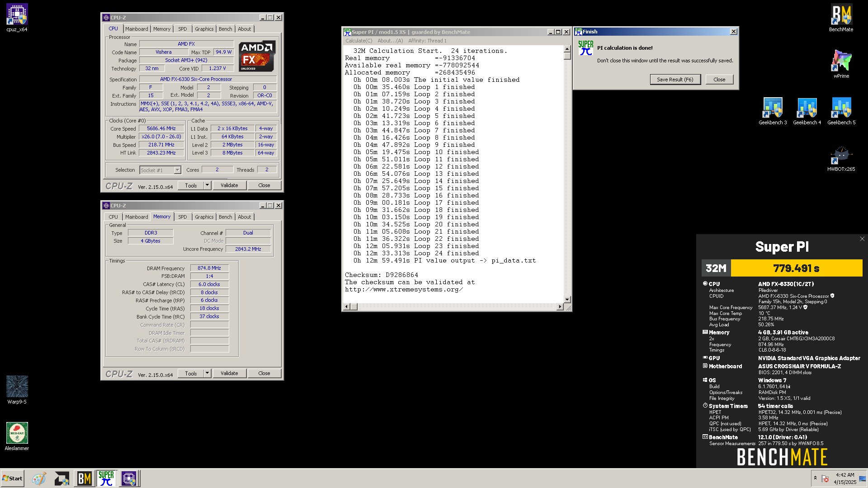Switch to CPU-Z in the taskbar
Viewport: 868px width, 488px height.
129,479
